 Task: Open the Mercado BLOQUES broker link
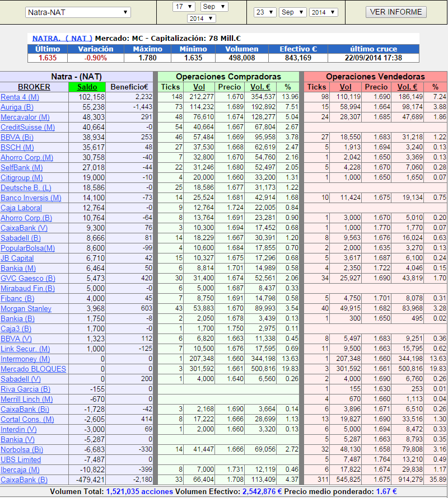[x=33, y=369]
